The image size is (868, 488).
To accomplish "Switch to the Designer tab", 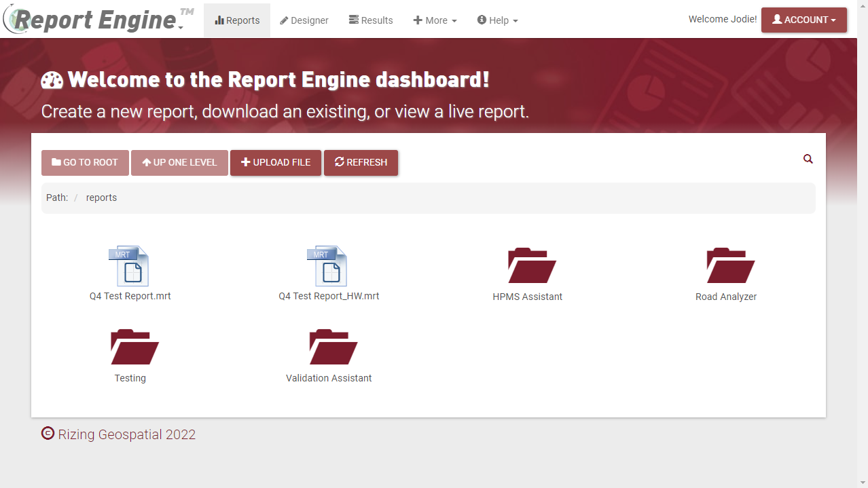I will (304, 20).
